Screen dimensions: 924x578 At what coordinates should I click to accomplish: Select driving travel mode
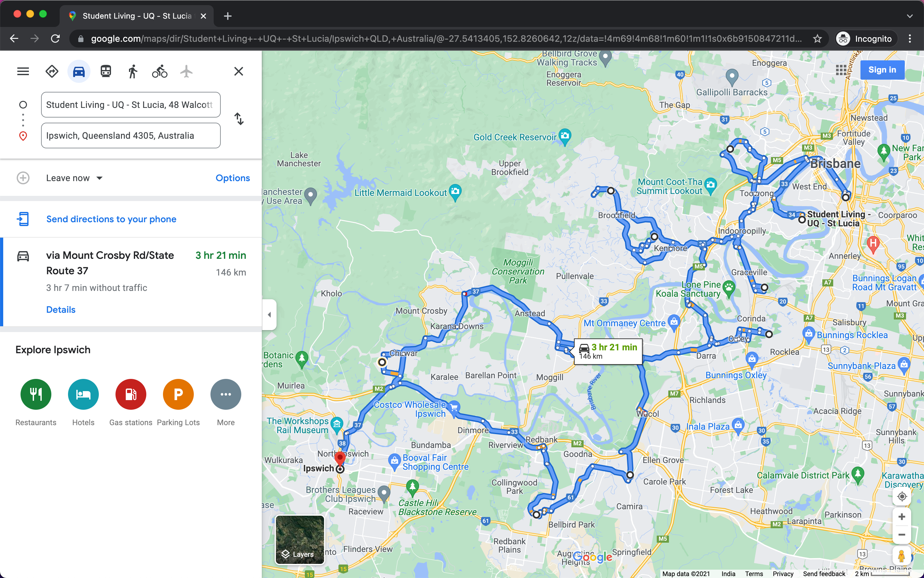pos(79,72)
